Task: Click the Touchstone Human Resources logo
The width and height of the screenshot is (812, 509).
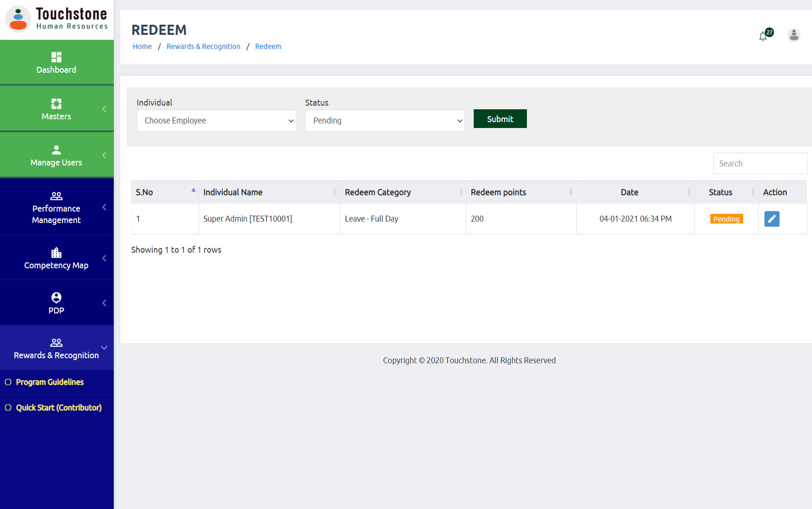Action: (x=57, y=19)
